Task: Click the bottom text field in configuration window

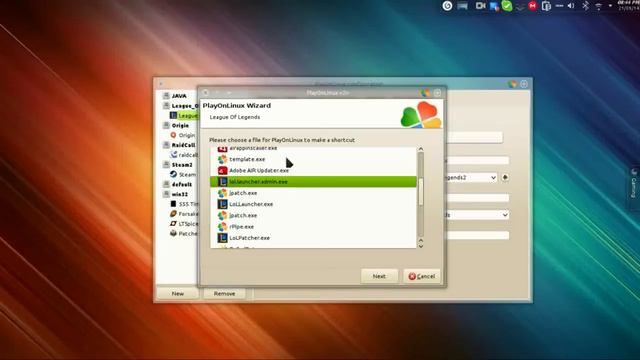Action: pyautogui.click(x=478, y=235)
